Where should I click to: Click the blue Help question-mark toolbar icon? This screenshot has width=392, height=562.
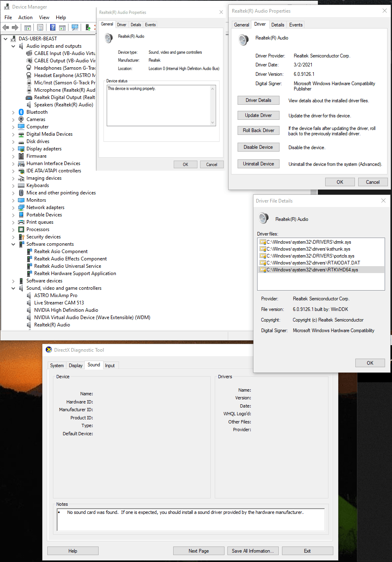[x=53, y=28]
